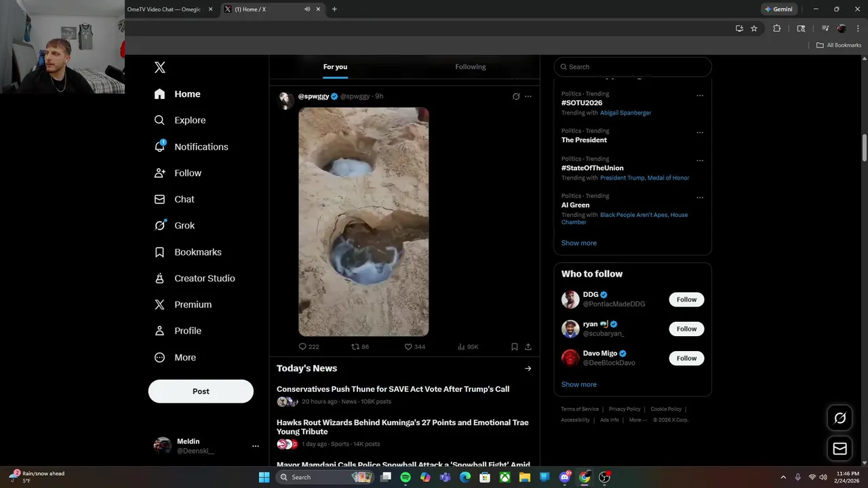This screenshot has width=868, height=488.
Task: Open Today's News arrow
Action: coord(528,369)
